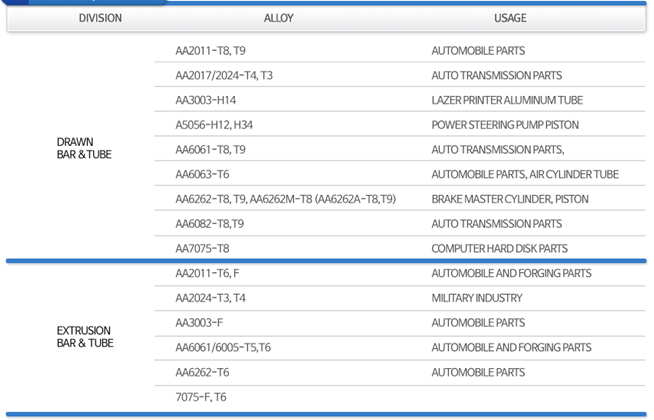Screen dimensions: 654x420
Task: Click the 7075-F, T6 alloy entry
Action: point(201,397)
